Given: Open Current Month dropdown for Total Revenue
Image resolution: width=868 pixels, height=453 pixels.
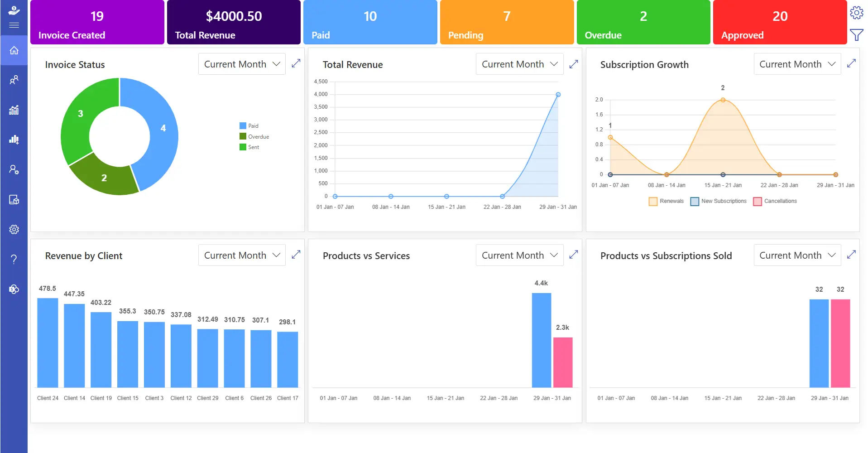Looking at the screenshot, I should pos(519,64).
